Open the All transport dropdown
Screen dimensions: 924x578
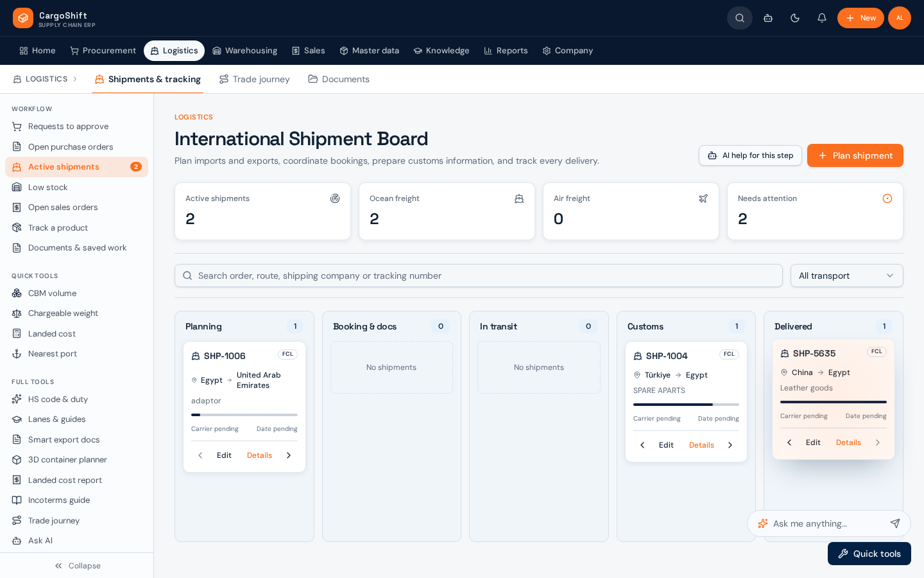847,276
